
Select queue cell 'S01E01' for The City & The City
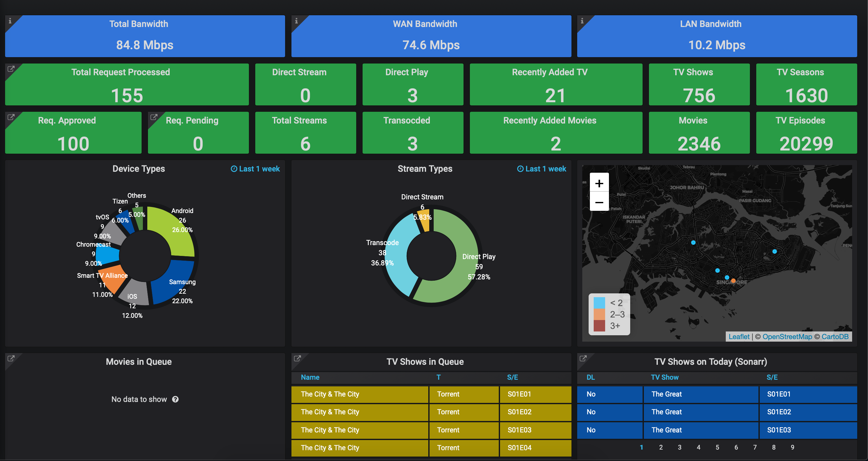point(535,394)
